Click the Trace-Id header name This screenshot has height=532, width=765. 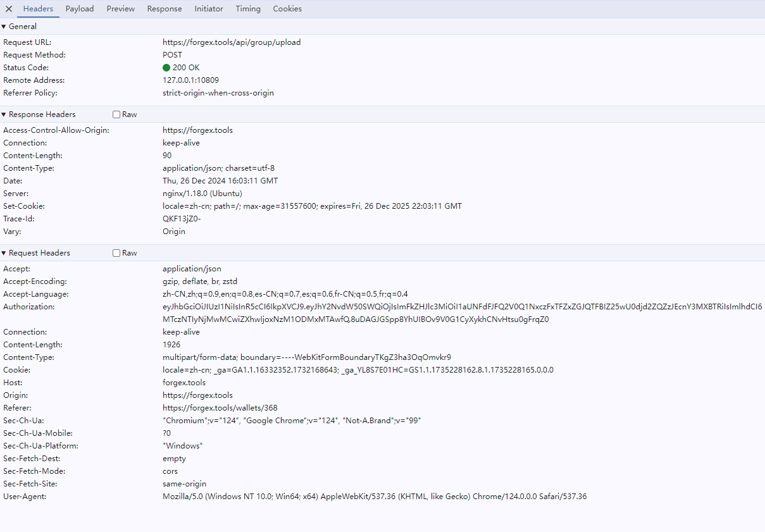(19, 219)
